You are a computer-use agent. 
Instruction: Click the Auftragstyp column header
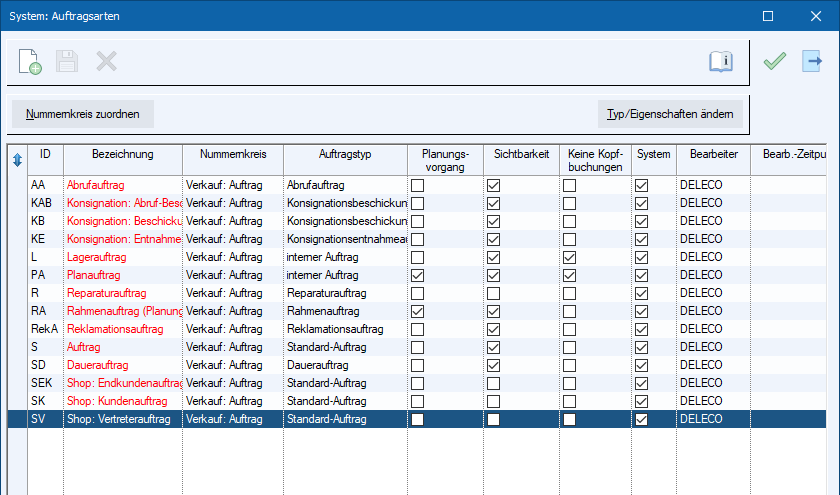tap(345, 155)
